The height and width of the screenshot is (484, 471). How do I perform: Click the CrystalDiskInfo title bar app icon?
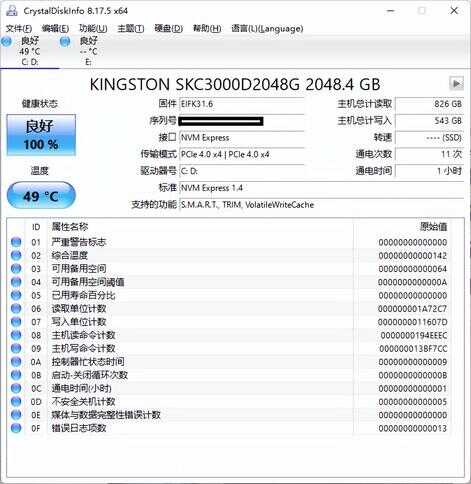(12, 11)
